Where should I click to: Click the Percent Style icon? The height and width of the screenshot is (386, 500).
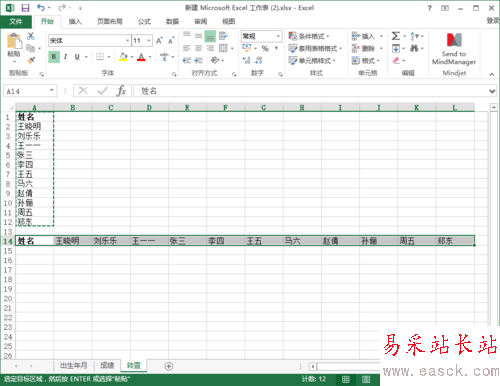tap(265, 48)
